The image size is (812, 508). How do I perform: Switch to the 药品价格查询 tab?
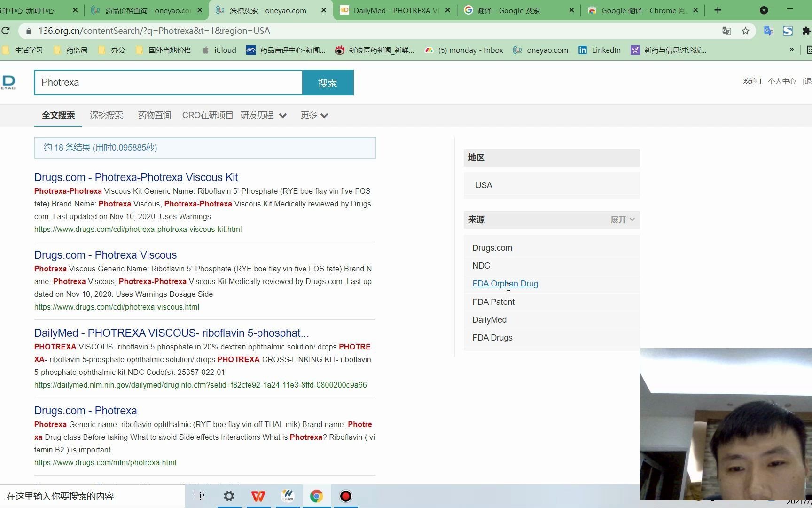(147, 10)
